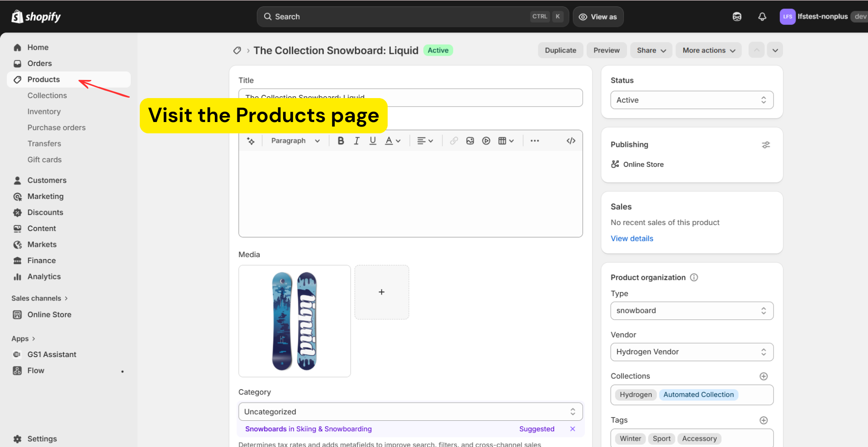Image resolution: width=868 pixels, height=447 pixels.
Task: Click the lfstest-nonplus account avatar
Action: point(787,17)
